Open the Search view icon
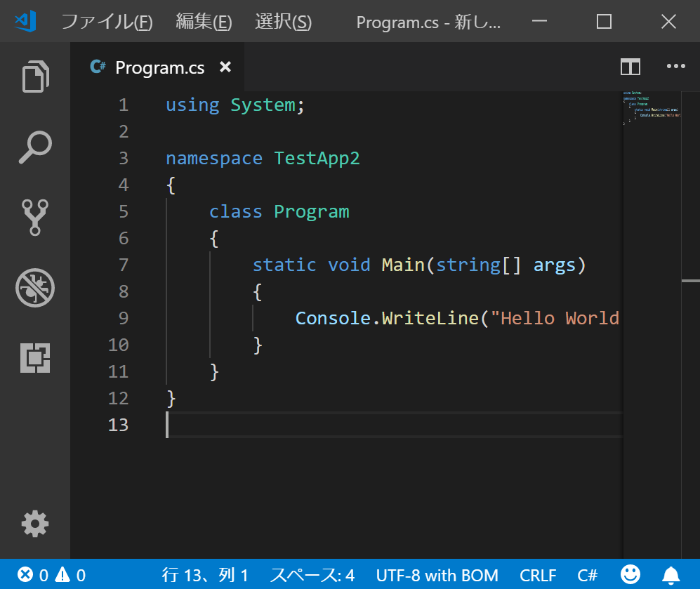The height and width of the screenshot is (589, 700). (35, 147)
